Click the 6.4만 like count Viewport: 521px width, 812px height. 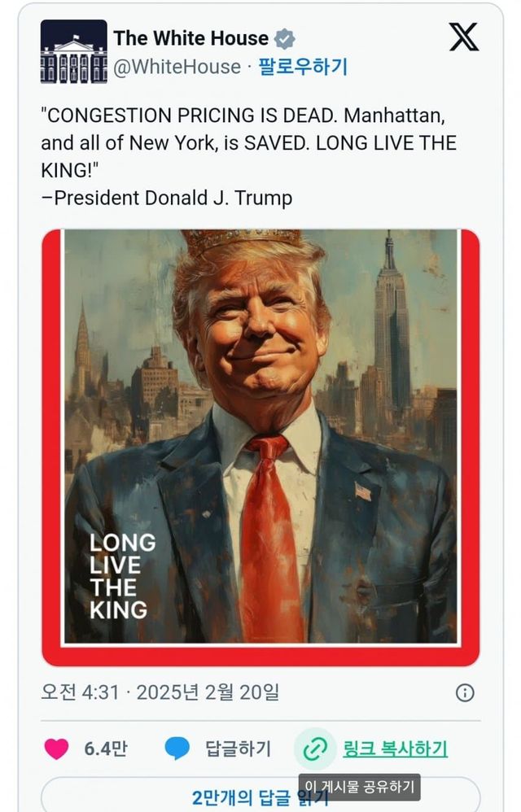click(x=106, y=749)
